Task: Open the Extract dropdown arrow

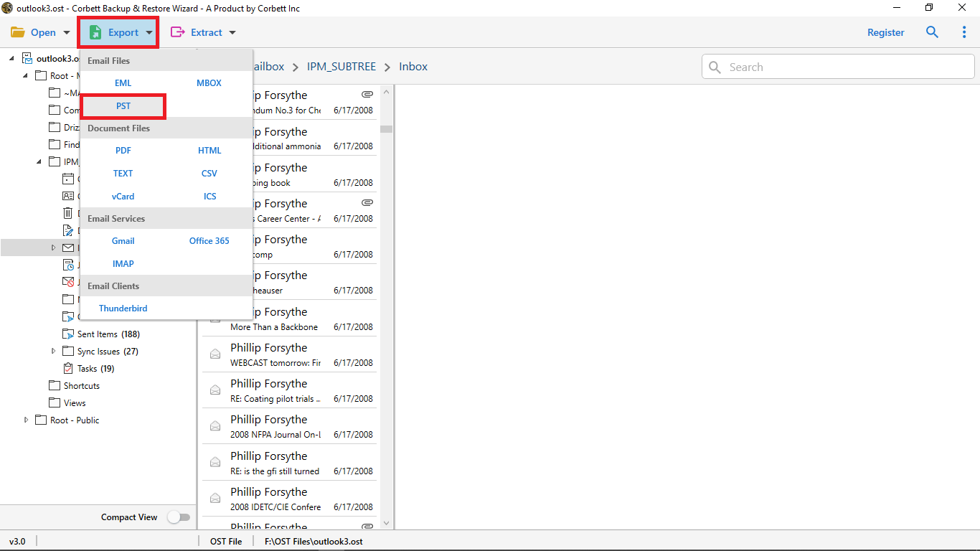Action: [232, 33]
